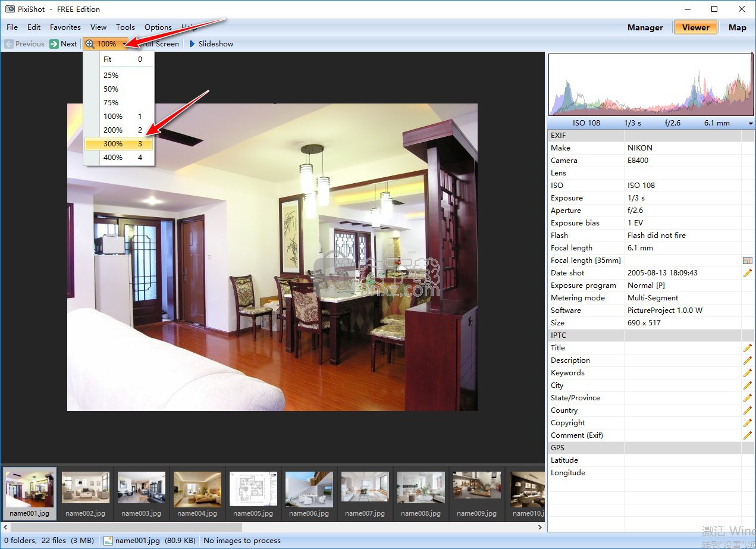Open the Options menu

coord(158,27)
